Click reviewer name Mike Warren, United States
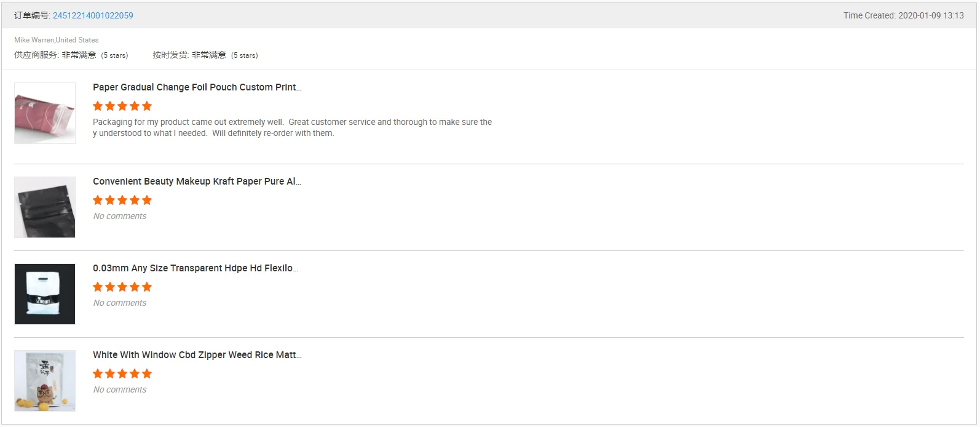 pos(57,40)
